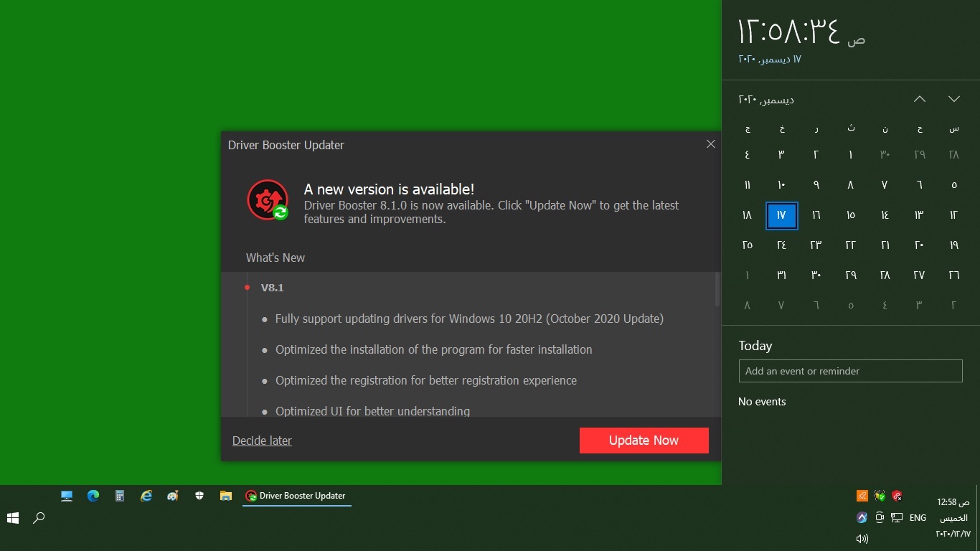980x551 pixels.
Task: Select December 27 in the calendar
Action: click(x=920, y=275)
